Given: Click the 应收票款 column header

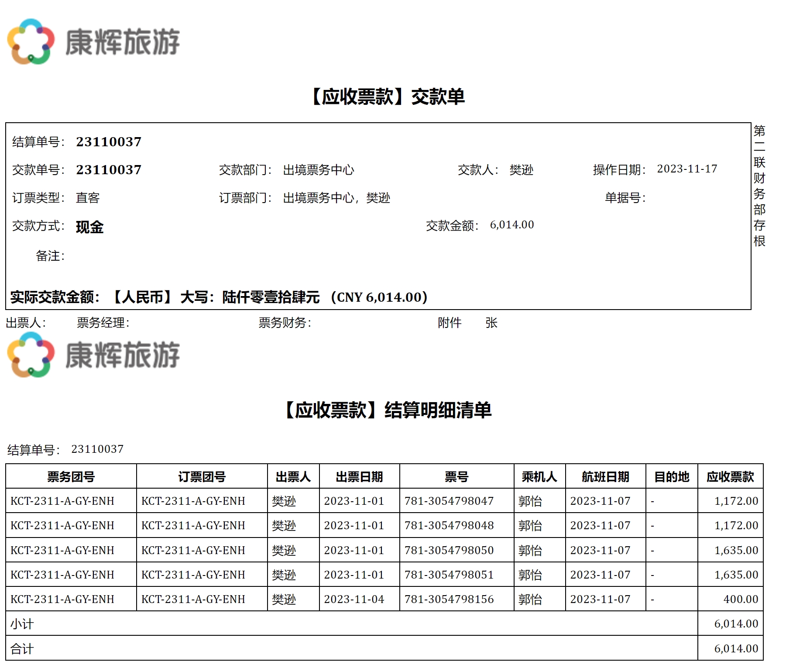Looking at the screenshot, I should 730,476.
